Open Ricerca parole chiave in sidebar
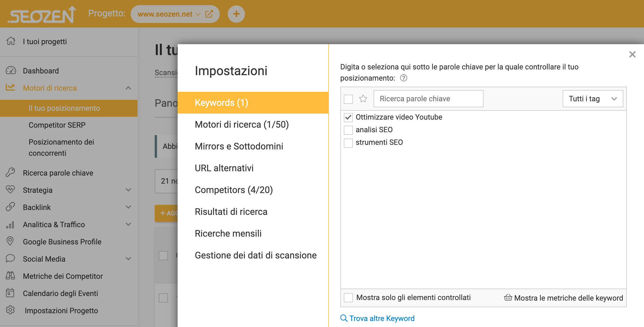 click(x=58, y=173)
